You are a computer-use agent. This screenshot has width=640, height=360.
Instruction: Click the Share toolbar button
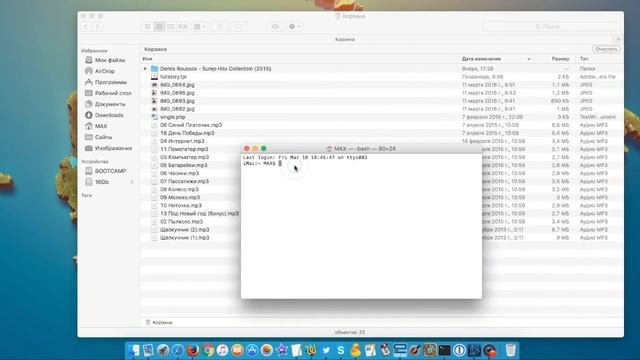(x=220, y=27)
